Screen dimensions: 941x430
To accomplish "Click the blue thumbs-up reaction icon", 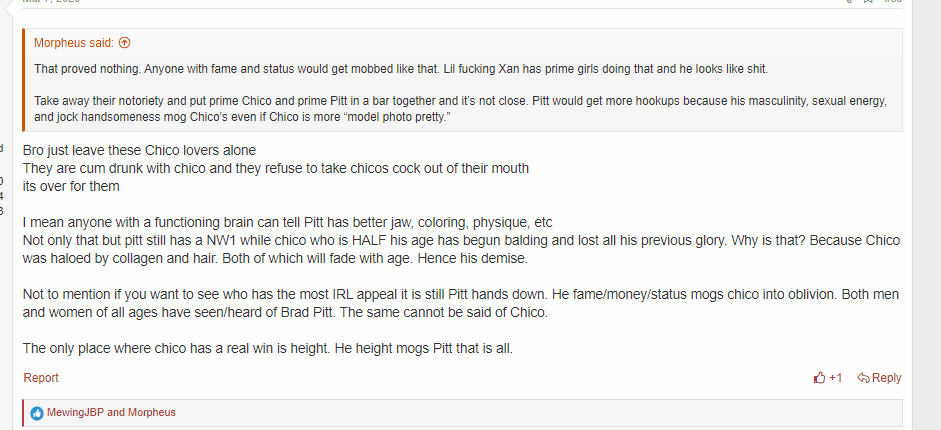I will 37,413.
